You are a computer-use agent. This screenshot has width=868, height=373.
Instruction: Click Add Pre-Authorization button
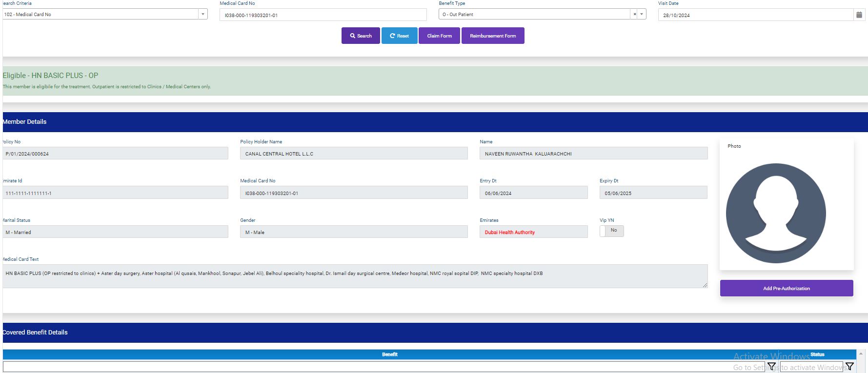(x=786, y=288)
